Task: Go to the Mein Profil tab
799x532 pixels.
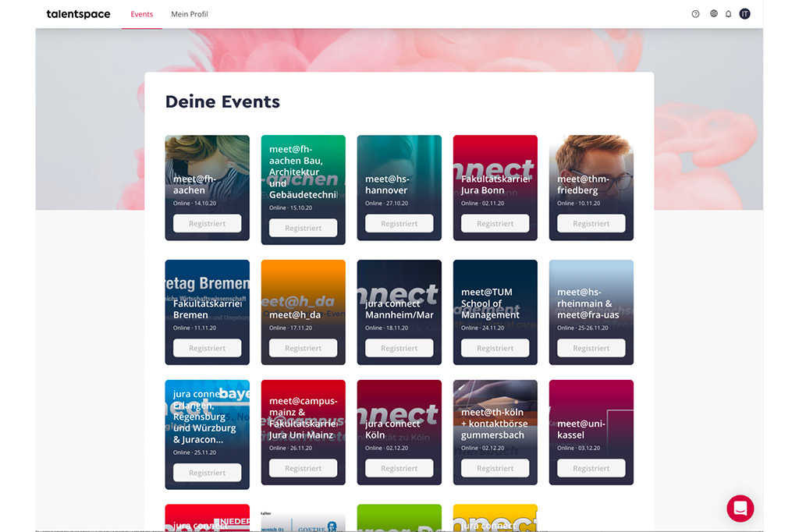Action: tap(190, 14)
